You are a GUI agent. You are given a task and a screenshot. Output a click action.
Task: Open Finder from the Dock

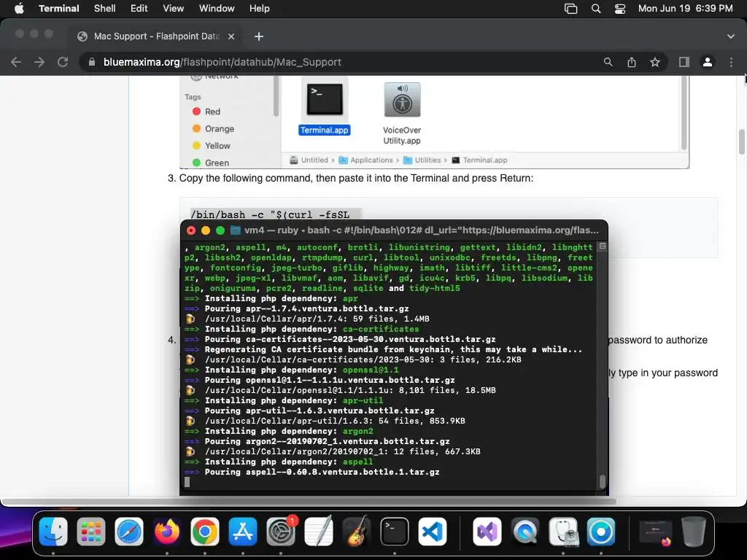[x=53, y=532]
